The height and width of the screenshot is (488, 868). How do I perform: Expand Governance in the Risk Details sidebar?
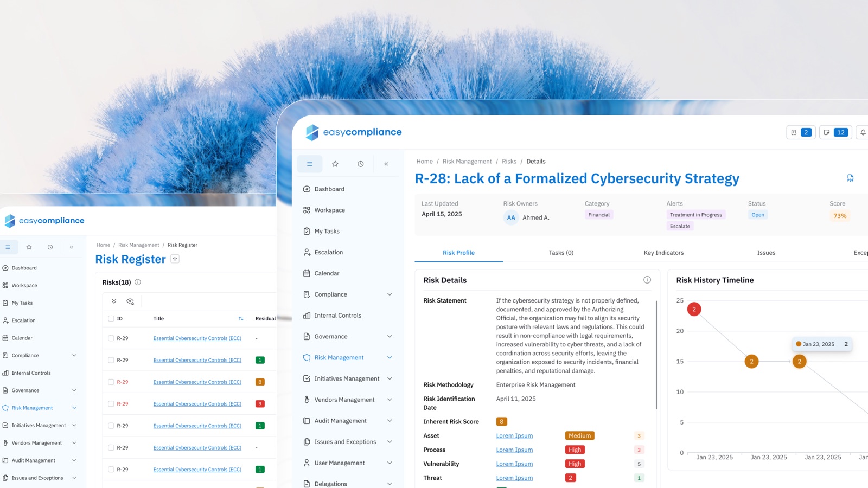[x=390, y=337]
